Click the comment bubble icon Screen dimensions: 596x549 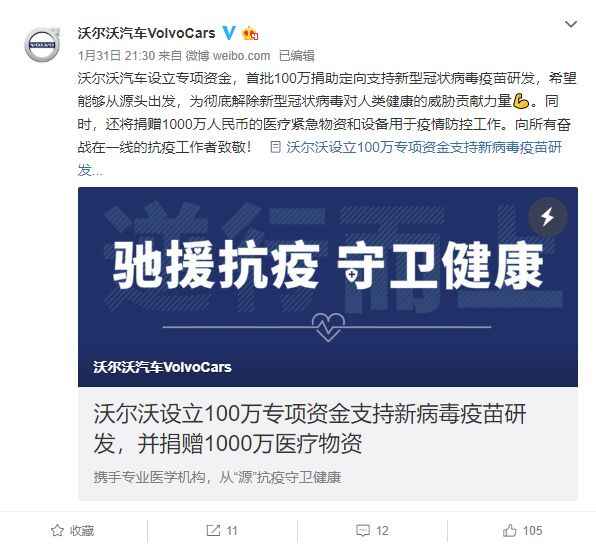[363, 530]
